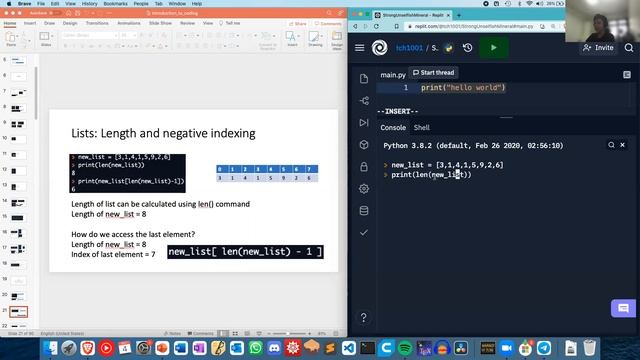640x360 pixels.
Task: Select slide 14 thumbnail in PowerPoint
Action: coord(18,202)
